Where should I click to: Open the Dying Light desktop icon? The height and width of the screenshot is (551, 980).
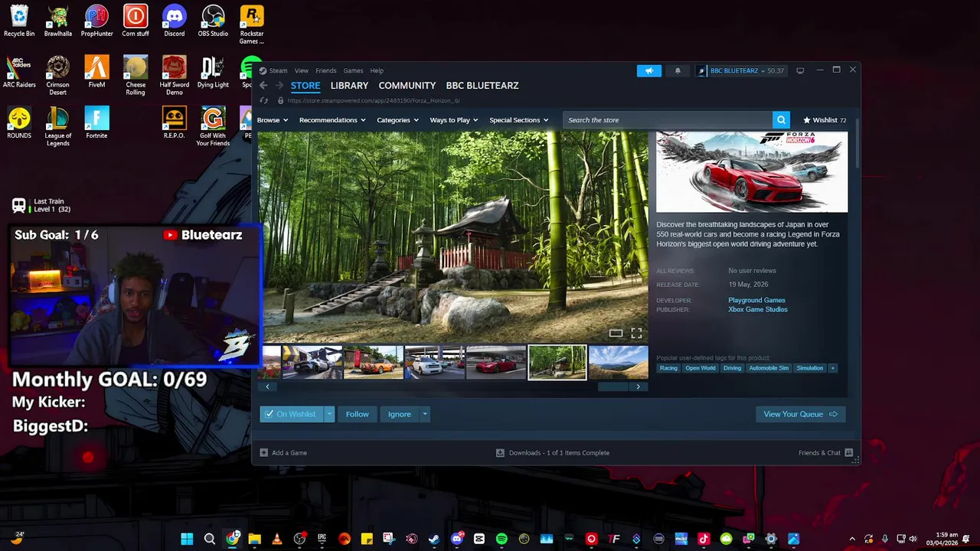(213, 72)
